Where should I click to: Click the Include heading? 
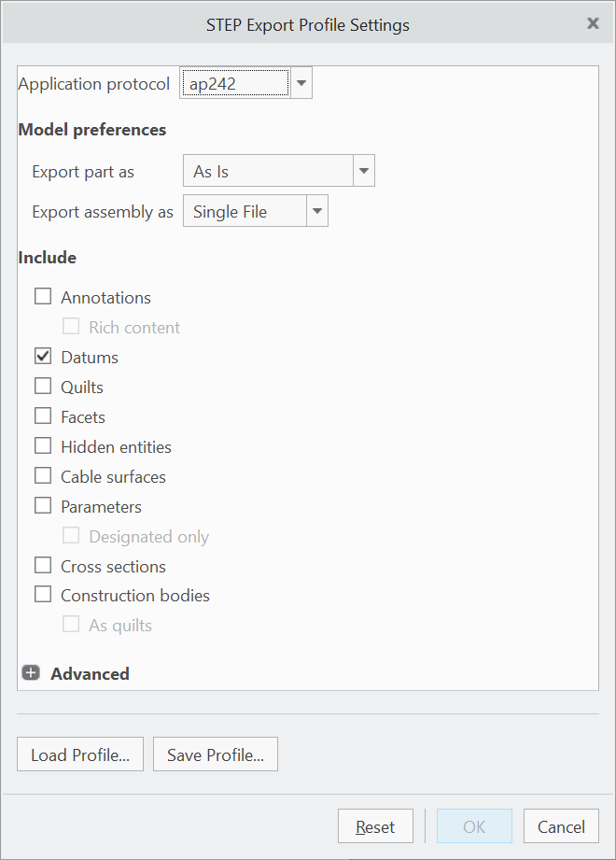pos(47,257)
